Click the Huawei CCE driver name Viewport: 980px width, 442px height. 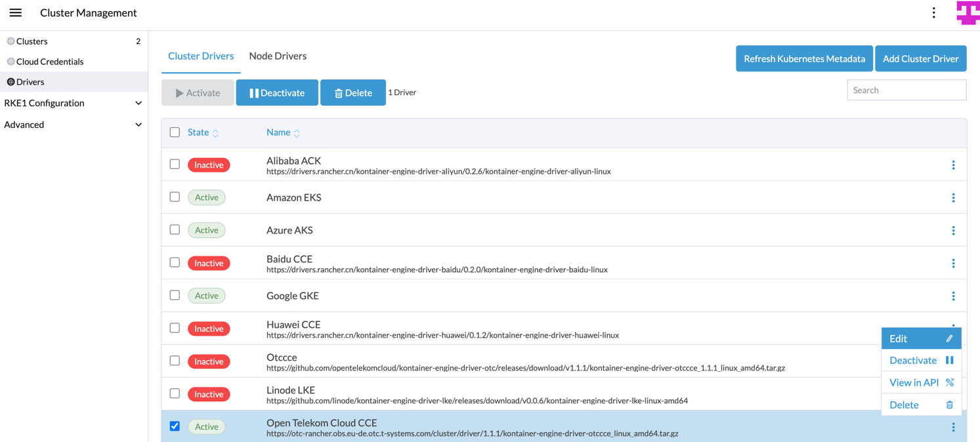[x=293, y=325]
